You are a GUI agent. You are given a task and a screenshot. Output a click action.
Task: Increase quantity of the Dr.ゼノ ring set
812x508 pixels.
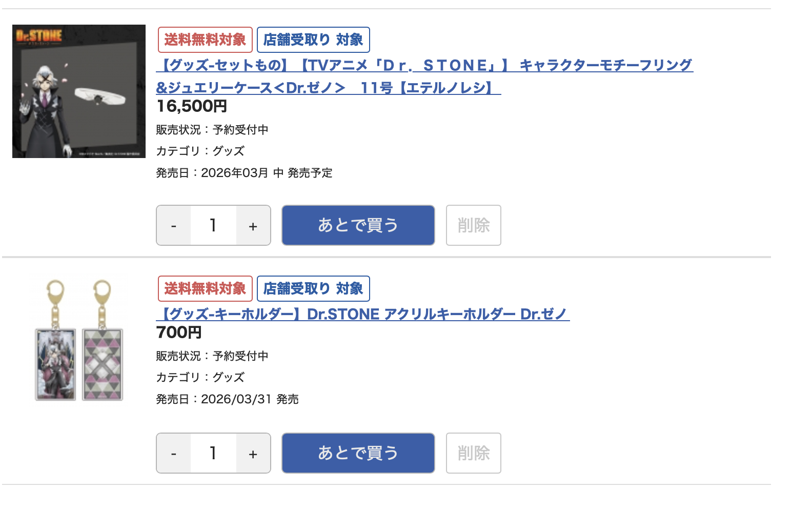(x=253, y=226)
